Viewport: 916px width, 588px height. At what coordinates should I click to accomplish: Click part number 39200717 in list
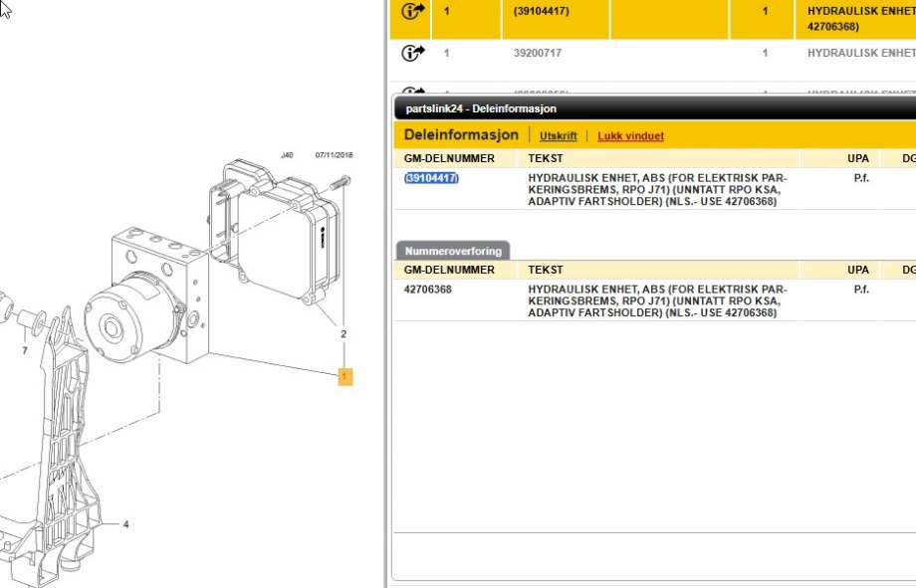[x=538, y=53]
